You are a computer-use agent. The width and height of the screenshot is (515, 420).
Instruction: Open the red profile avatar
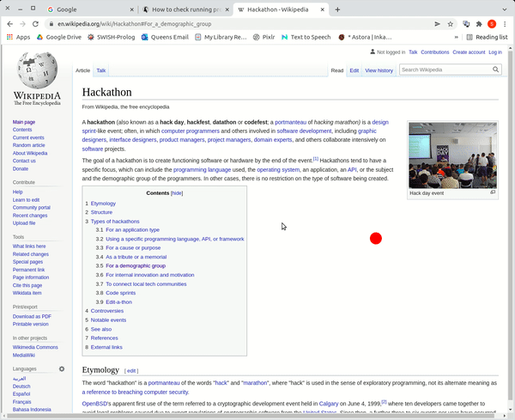[x=492, y=24]
